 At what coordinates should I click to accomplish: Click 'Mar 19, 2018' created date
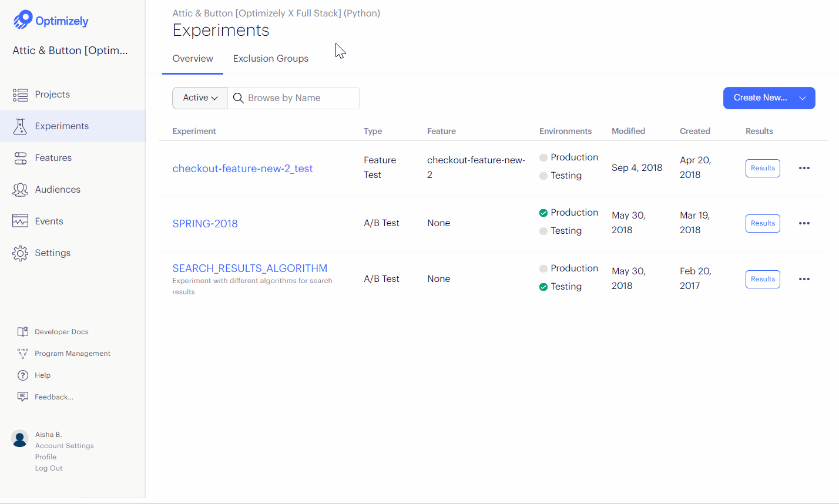click(695, 223)
